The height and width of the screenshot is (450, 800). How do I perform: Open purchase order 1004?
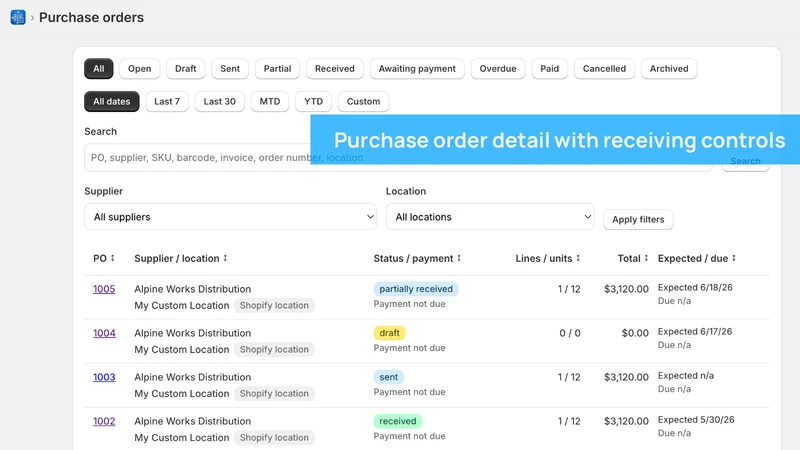[x=104, y=333]
